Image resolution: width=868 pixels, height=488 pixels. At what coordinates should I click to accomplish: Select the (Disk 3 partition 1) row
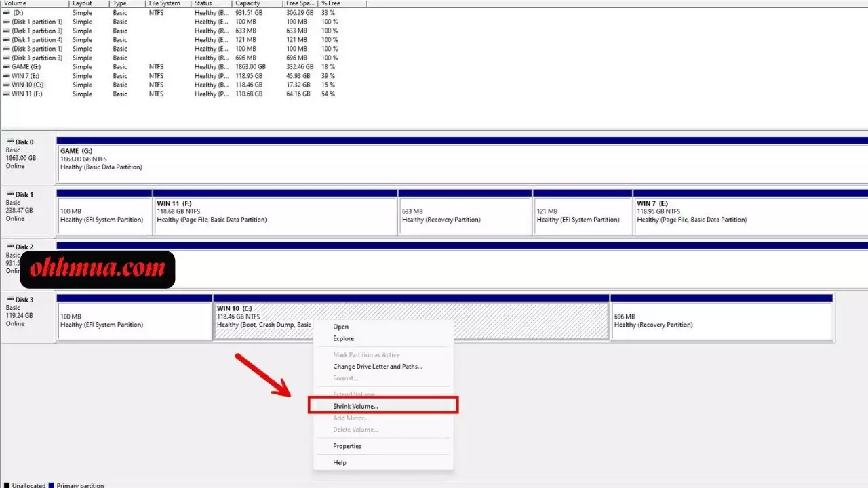pos(183,49)
